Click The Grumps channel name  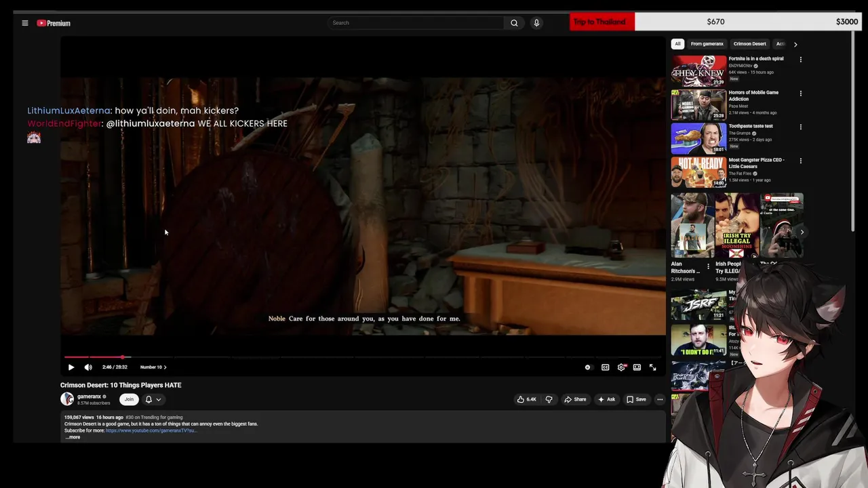(740, 134)
